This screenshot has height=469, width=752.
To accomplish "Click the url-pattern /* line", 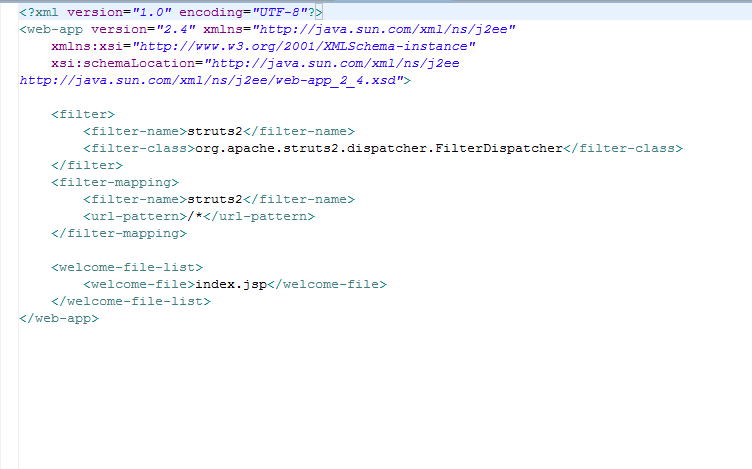I will [199, 216].
